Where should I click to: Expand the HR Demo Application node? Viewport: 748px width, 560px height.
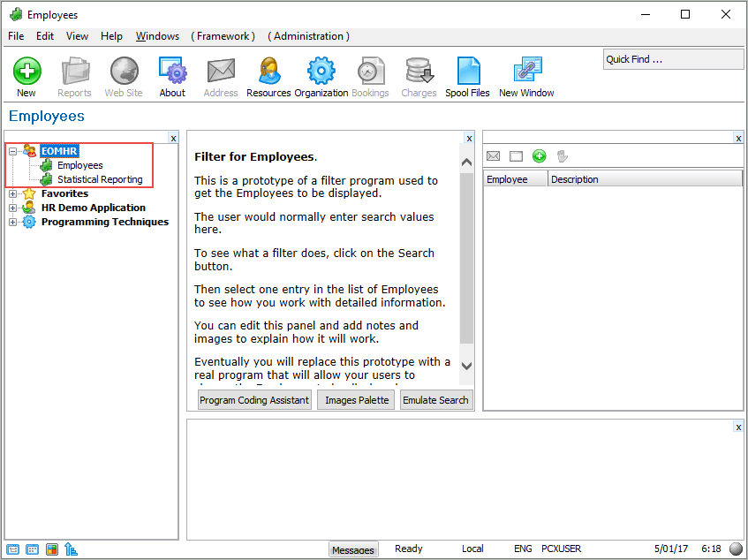coord(13,208)
